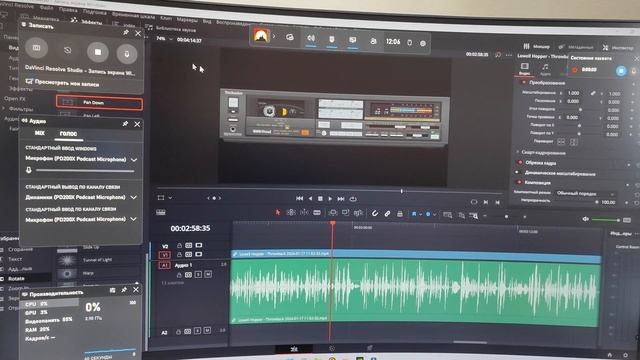Toggle the Performance widget in Game Bar
Image resolution: width=640 pixels, height=360 pixels.
tap(353, 40)
